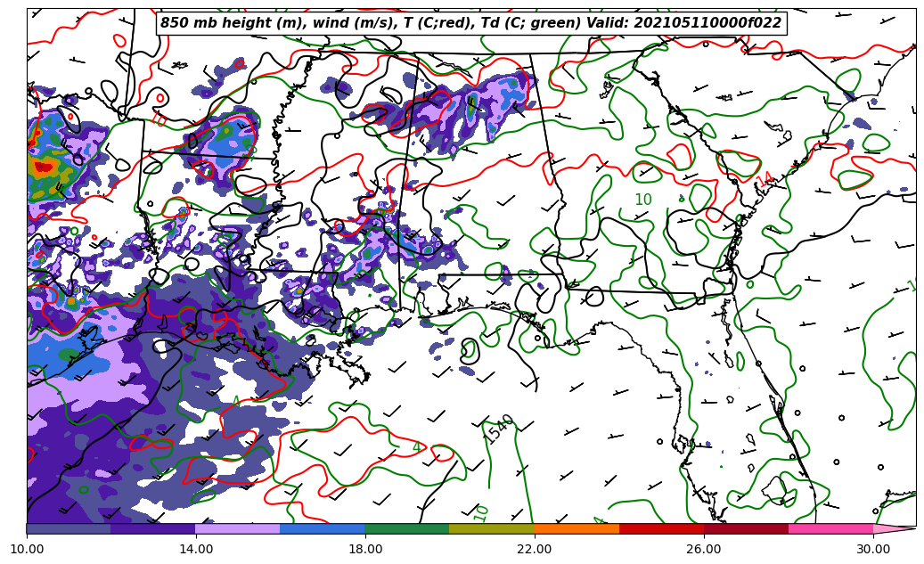Select the 30.00 colorbar tick label
This screenshot has width=924, height=564.
coord(873,550)
